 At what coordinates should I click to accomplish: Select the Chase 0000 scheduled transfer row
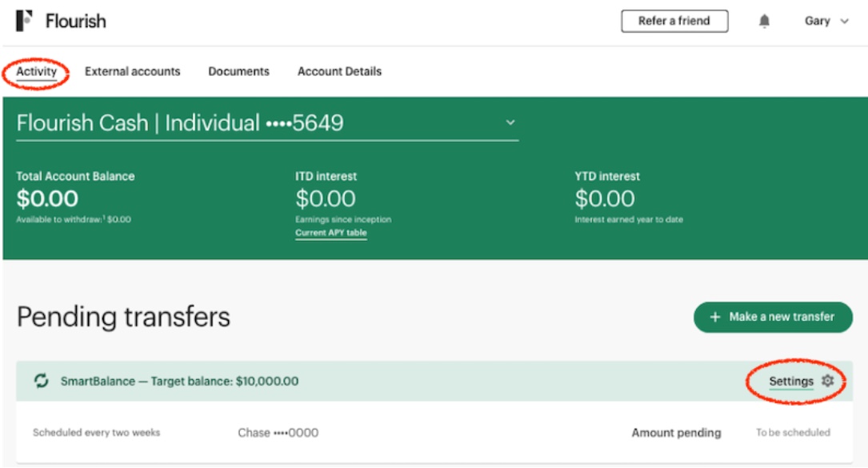[x=434, y=433]
